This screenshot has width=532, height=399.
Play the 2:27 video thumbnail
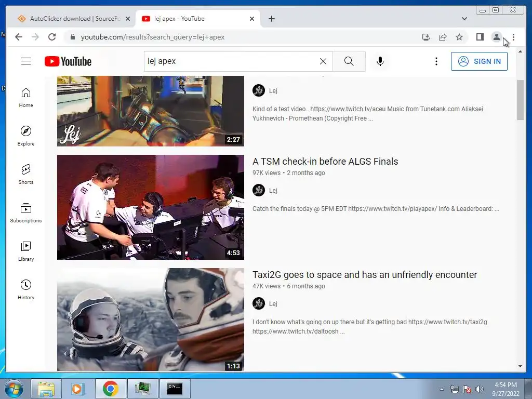click(x=150, y=111)
